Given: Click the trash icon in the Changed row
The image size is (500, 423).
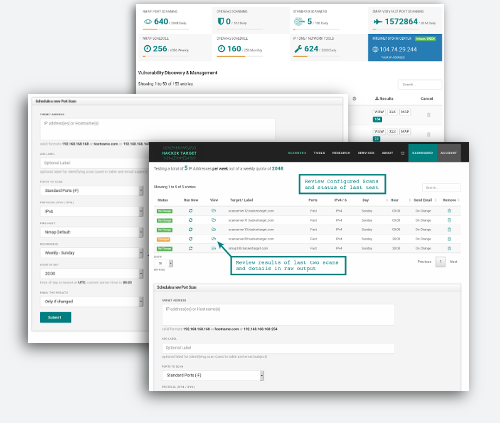Looking at the screenshot, I should [449, 239].
